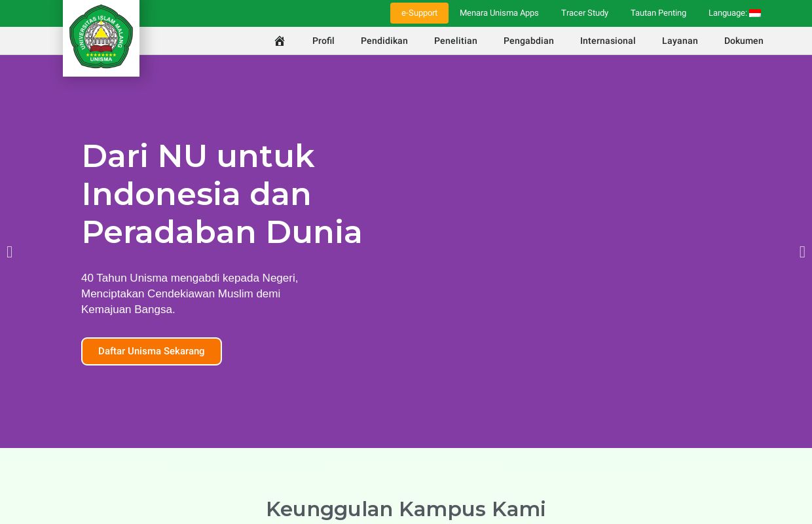Click Daftar Unisma Sekarang button
This screenshot has height=524, width=812.
151,351
